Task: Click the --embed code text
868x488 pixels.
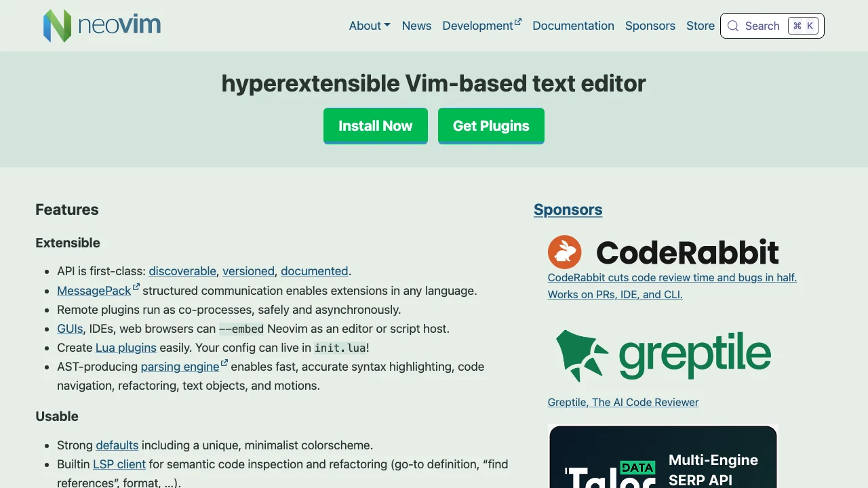Action: [x=241, y=329]
